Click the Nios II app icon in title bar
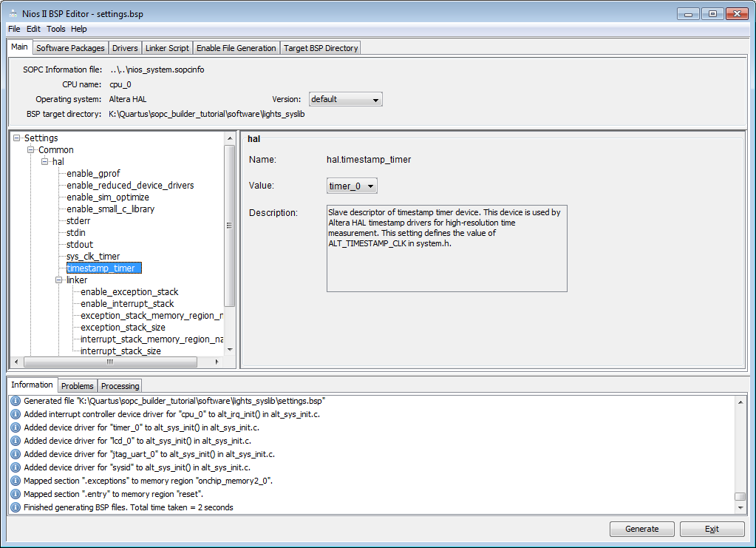This screenshot has width=756, height=548. pos(13,13)
